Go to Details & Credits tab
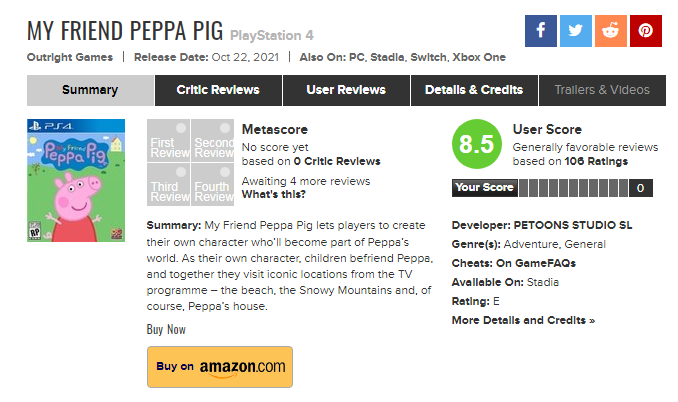This screenshot has height=402, width=678. (474, 90)
